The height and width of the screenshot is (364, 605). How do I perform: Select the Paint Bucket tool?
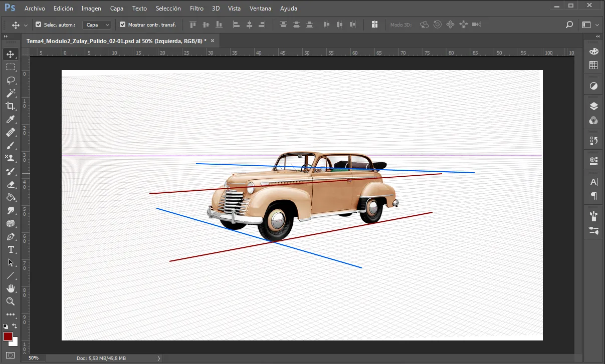(11, 197)
